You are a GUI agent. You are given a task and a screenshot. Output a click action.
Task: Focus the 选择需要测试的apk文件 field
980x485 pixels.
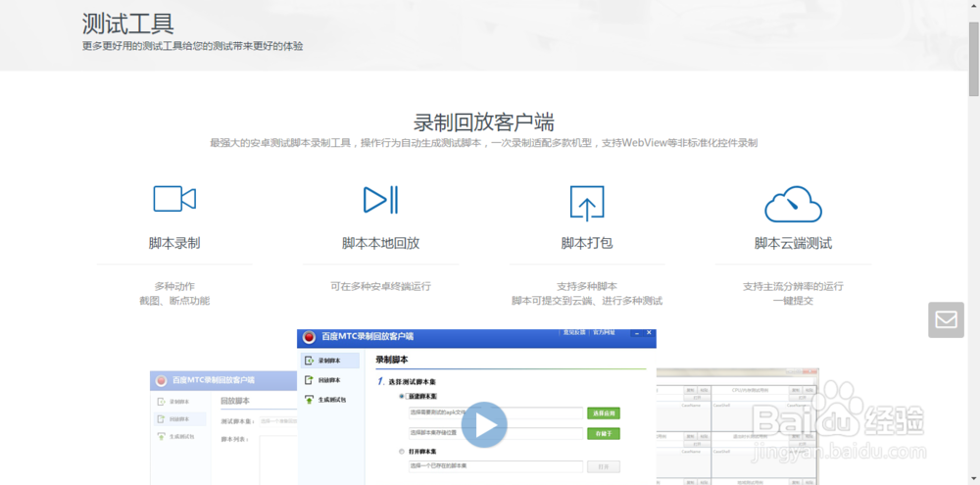(496, 413)
